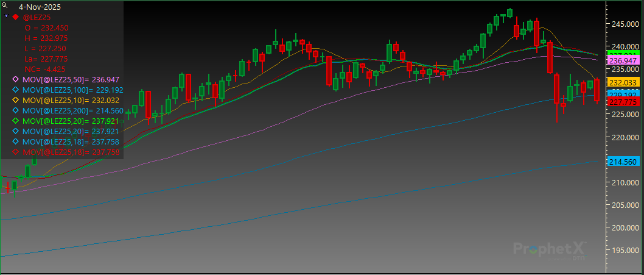Click the red diamond for the 18-period MOV
Viewport: 644px width, 275px height.
(x=16, y=152)
